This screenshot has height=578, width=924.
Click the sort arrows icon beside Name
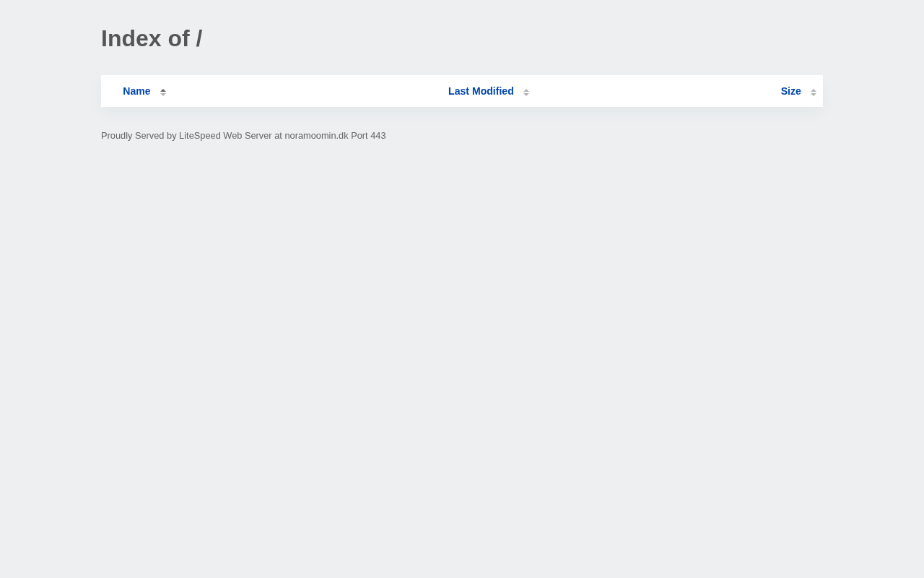(163, 92)
